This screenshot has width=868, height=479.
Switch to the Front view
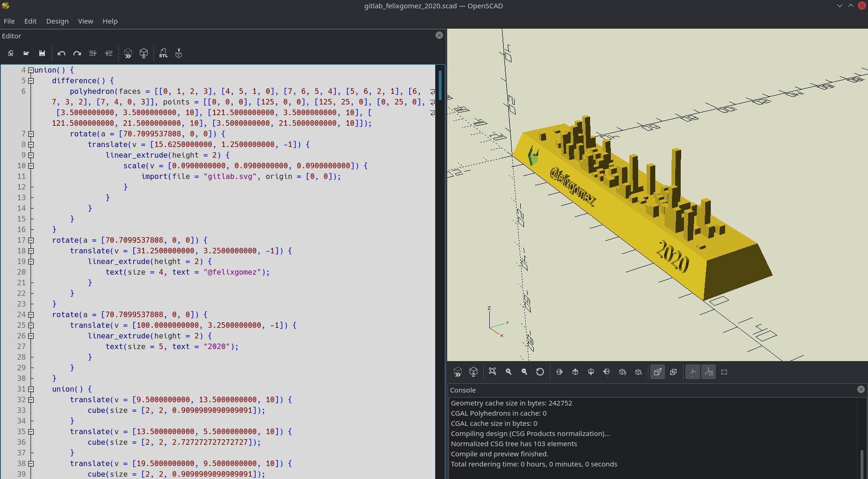[x=622, y=372]
